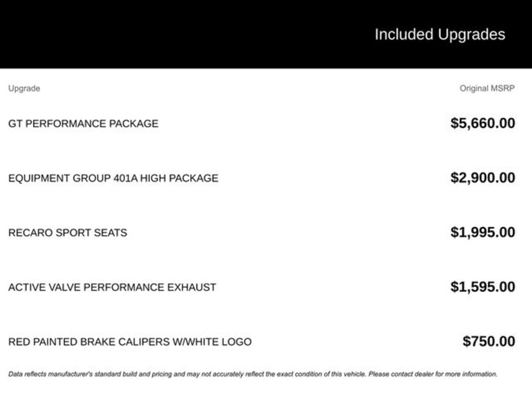Click the $5,660.00 price

click(x=483, y=123)
